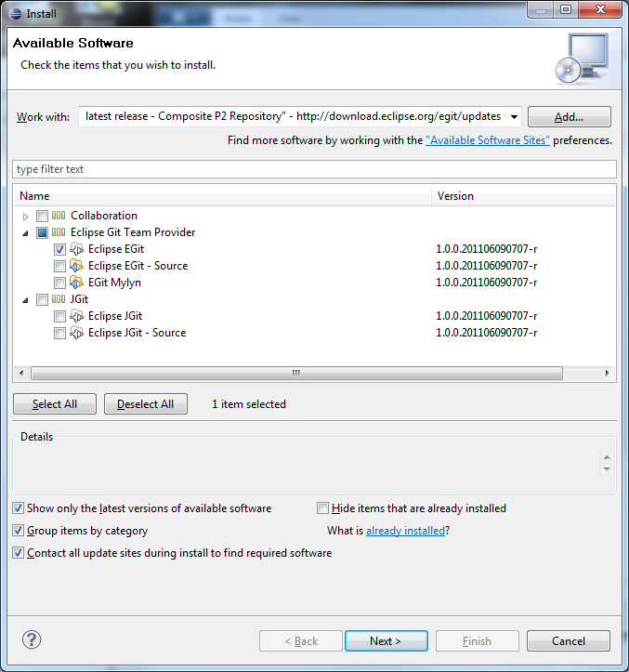Disable Group items by category
Screen dimensions: 629x672
[x=18, y=531]
